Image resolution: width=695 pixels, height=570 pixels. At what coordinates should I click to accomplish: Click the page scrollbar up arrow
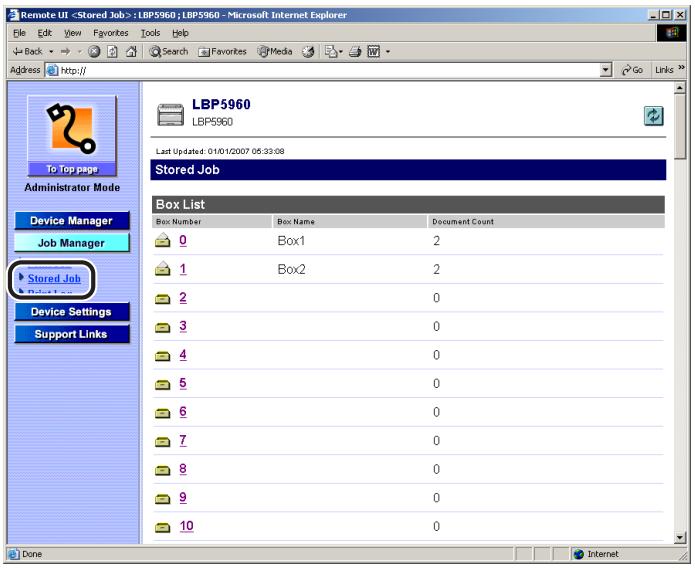pos(680,88)
